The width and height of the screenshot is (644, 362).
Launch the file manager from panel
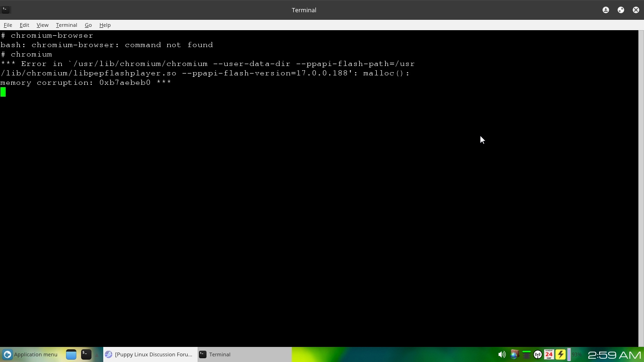click(x=71, y=354)
